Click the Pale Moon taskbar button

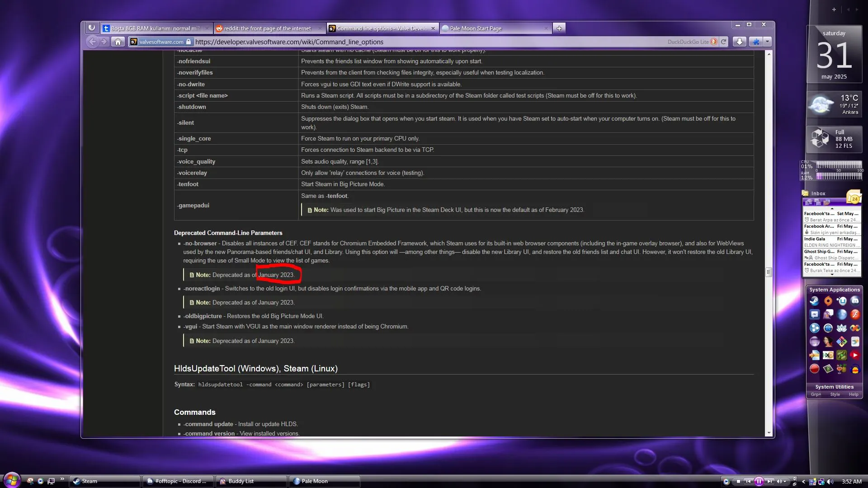pos(325,481)
